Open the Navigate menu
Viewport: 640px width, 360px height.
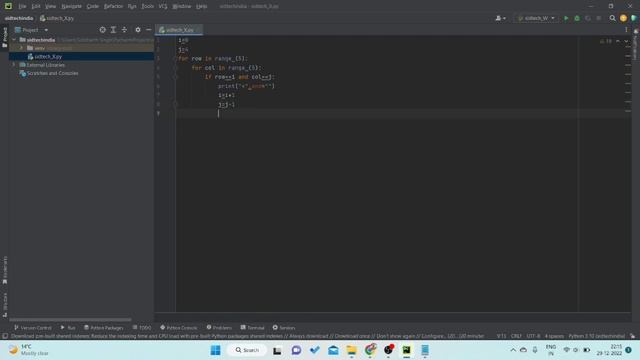tap(71, 6)
